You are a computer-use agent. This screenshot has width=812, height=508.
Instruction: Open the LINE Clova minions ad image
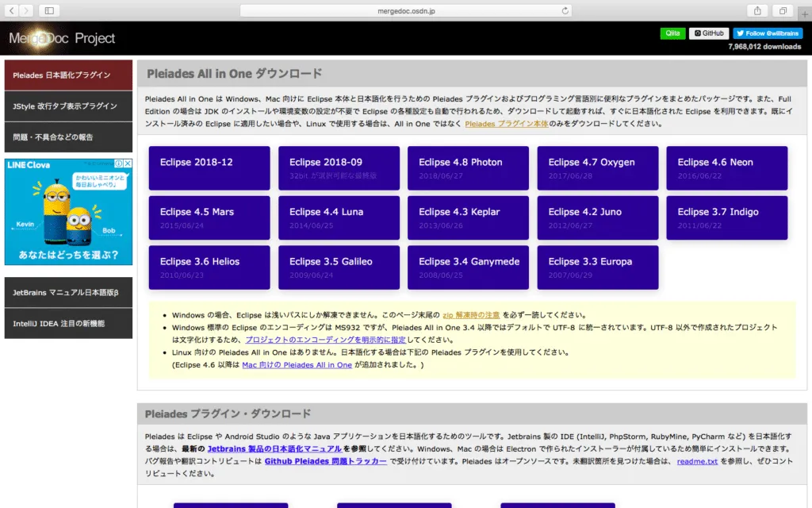(68, 212)
